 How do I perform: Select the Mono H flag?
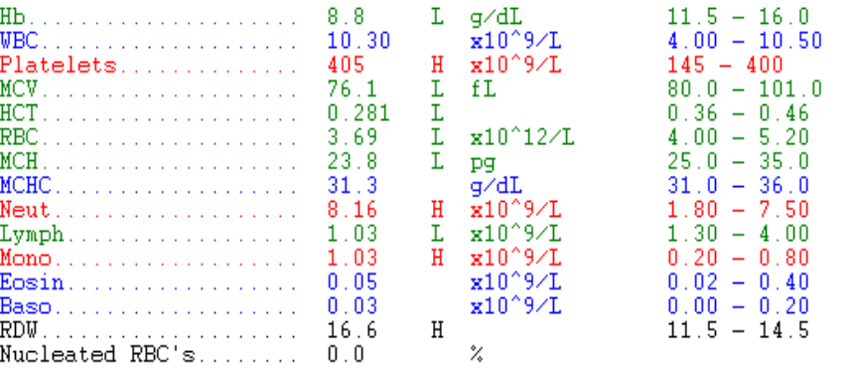click(437, 258)
